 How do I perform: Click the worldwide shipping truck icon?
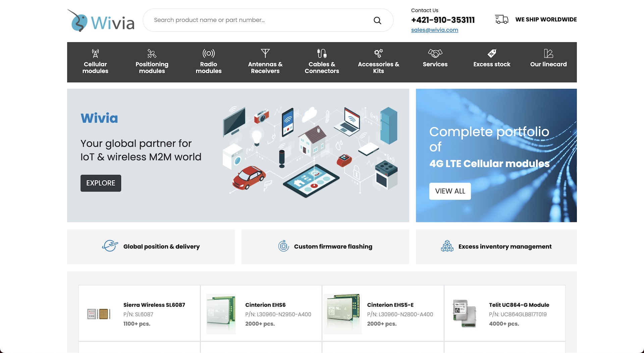[501, 19]
